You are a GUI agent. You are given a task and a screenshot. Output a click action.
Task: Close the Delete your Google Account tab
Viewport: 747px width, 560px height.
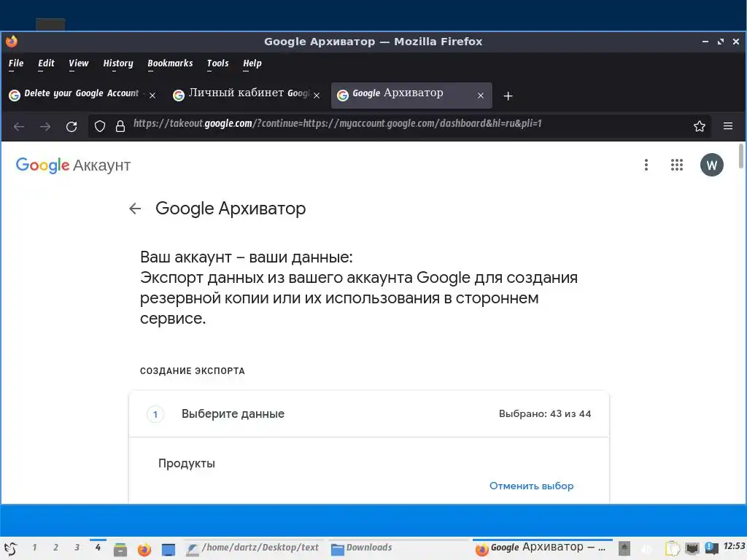coord(152,96)
